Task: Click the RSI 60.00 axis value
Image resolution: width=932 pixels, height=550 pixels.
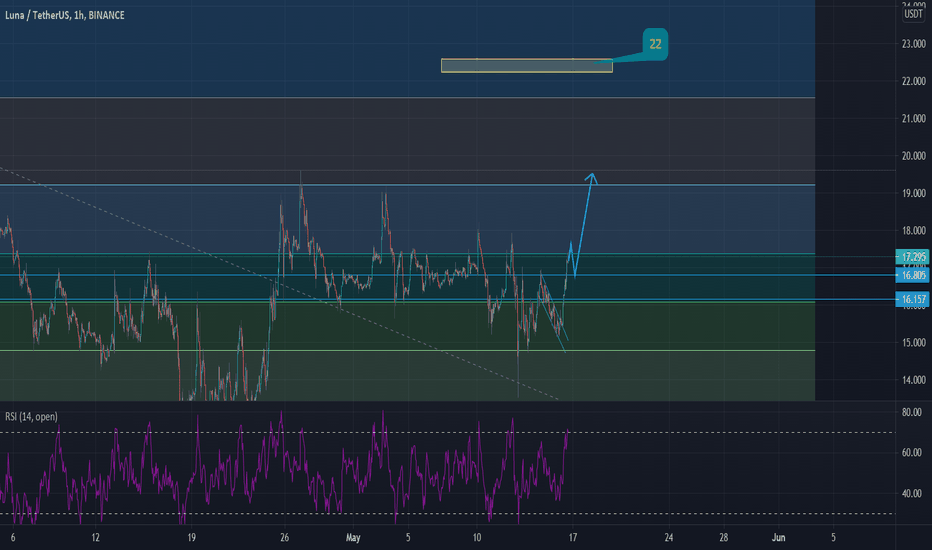Action: tap(912, 452)
